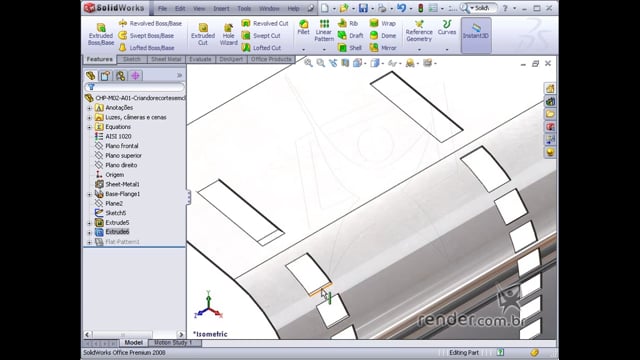
Task: Switch to the Sheet Metal tab
Action: tap(166, 60)
